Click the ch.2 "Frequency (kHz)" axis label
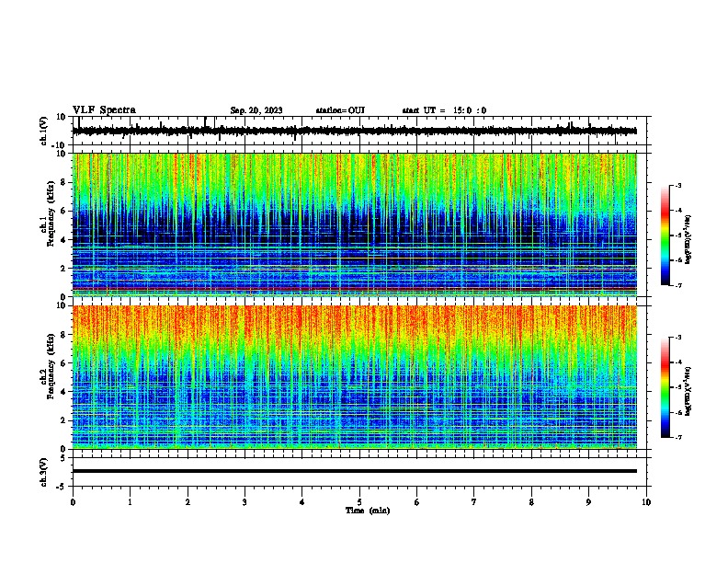728x563 pixels. (51, 366)
